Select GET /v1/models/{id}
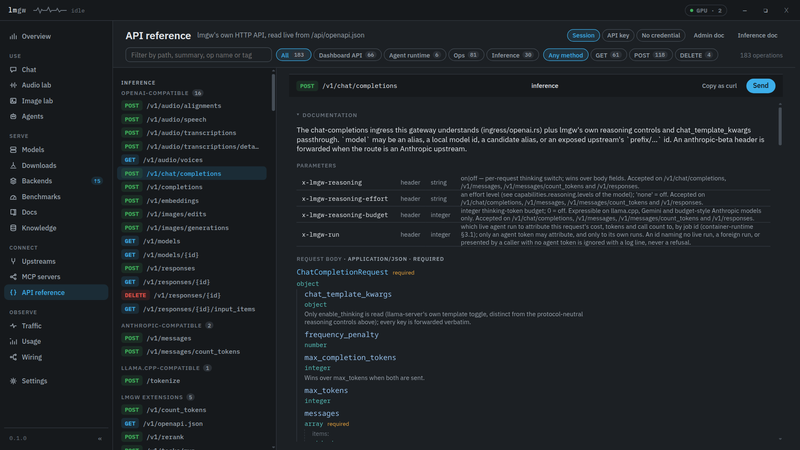This screenshot has width=800, height=450. click(x=192, y=255)
